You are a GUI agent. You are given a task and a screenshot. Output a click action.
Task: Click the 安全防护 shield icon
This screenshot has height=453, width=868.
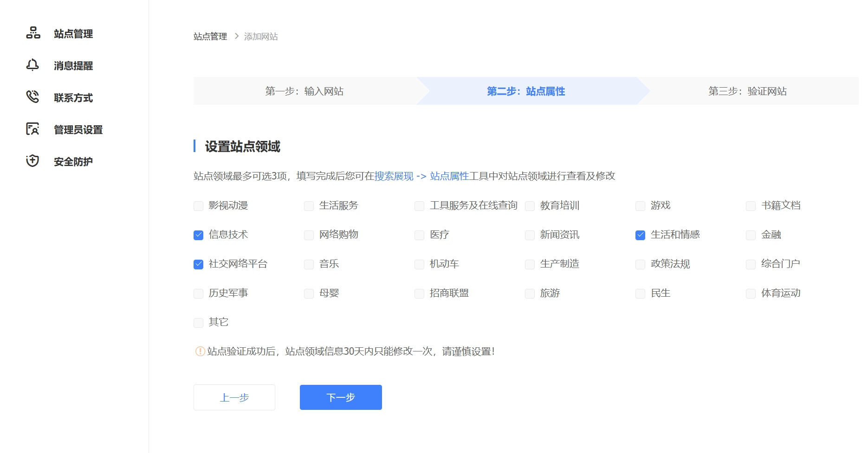point(32,161)
